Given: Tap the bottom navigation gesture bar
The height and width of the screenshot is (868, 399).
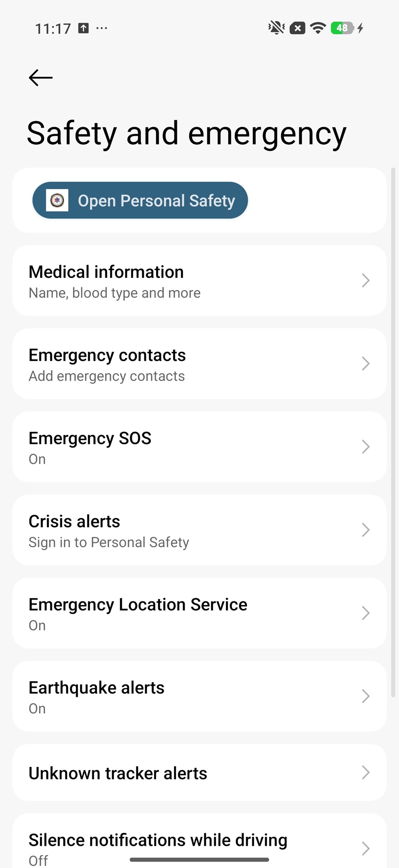Looking at the screenshot, I should click(x=199, y=859).
